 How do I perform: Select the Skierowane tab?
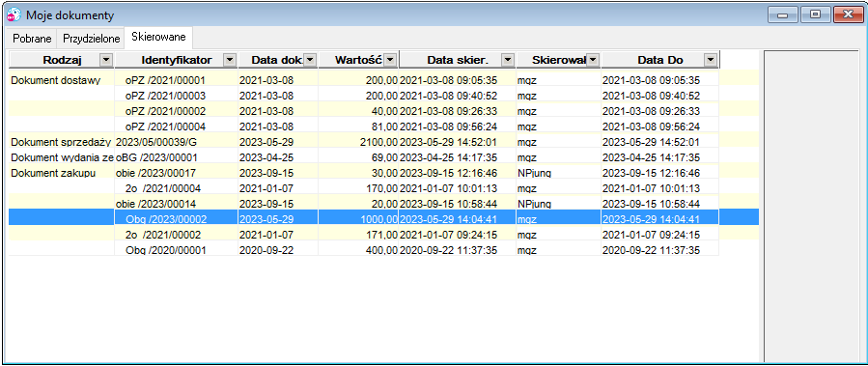point(158,38)
